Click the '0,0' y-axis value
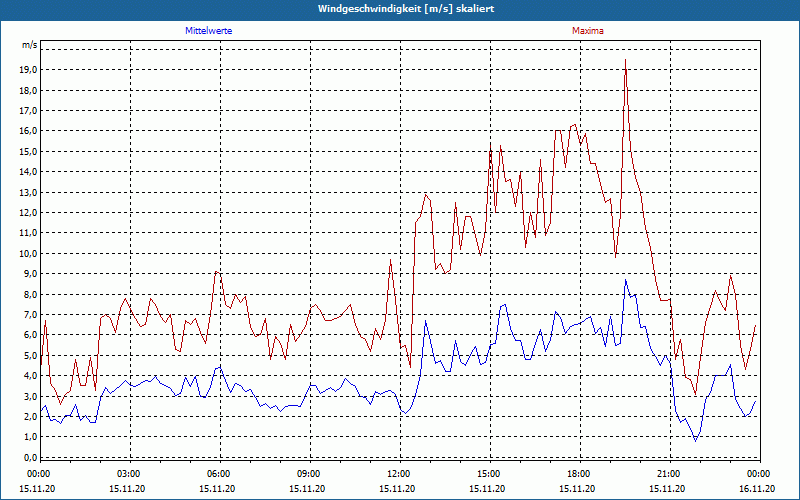 point(31,458)
